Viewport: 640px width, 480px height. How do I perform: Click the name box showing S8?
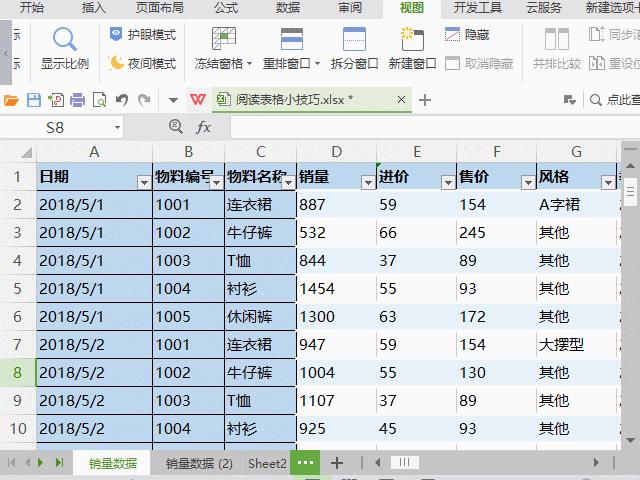click(x=55, y=128)
